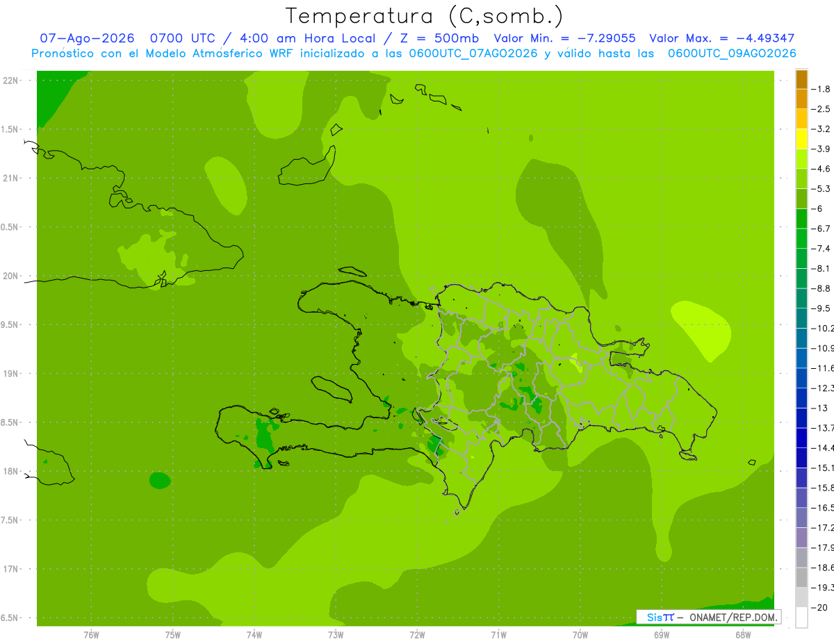Image resolution: width=834 pixels, height=644 pixels.
Task: Pick the teal swatch between -9.5 and -10.2
Action: [x=801, y=318]
